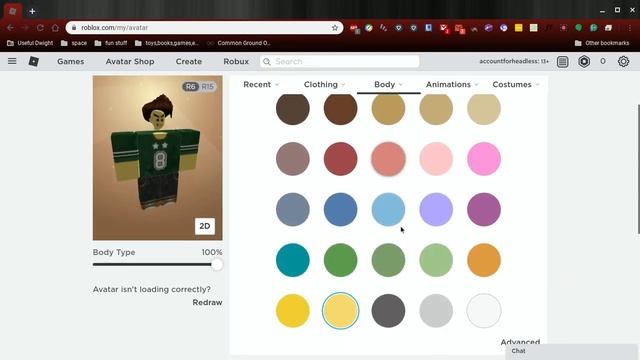640x360 pixels.
Task: Bookmark page with star icon
Action: [335, 28]
